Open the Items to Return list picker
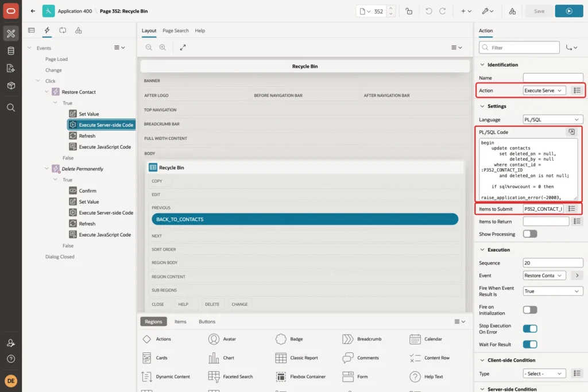The image size is (588, 392). (x=577, y=222)
